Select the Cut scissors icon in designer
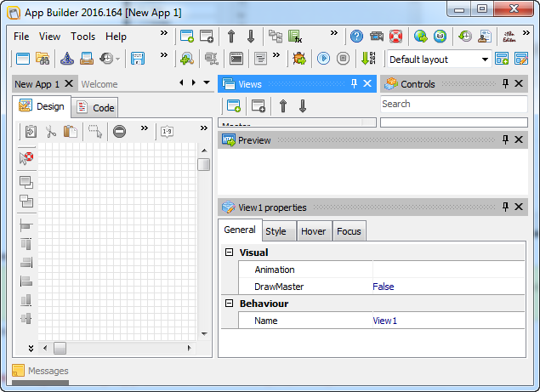 pyautogui.click(x=51, y=131)
